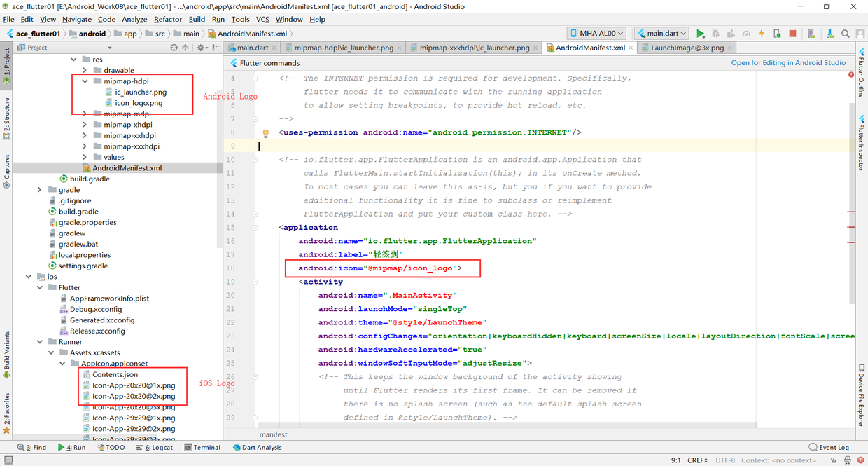Trigger Flutter Hot Reload lightning icon
The height and width of the screenshot is (466, 868).
(762, 34)
